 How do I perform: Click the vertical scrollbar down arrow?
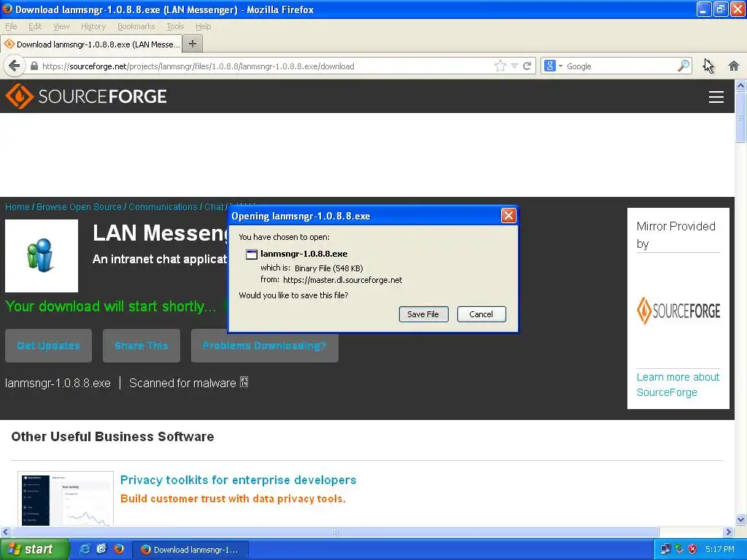pyautogui.click(x=740, y=519)
